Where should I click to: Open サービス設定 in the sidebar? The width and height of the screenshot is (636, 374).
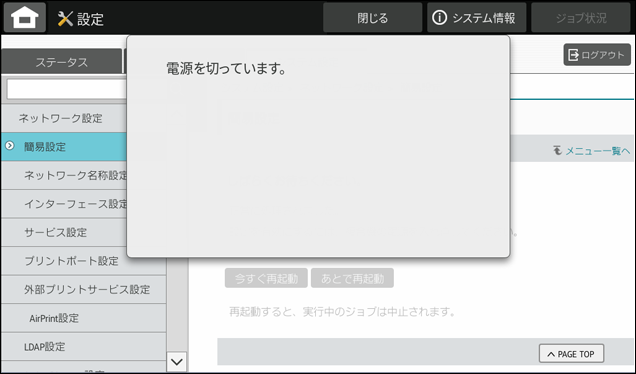(x=64, y=232)
